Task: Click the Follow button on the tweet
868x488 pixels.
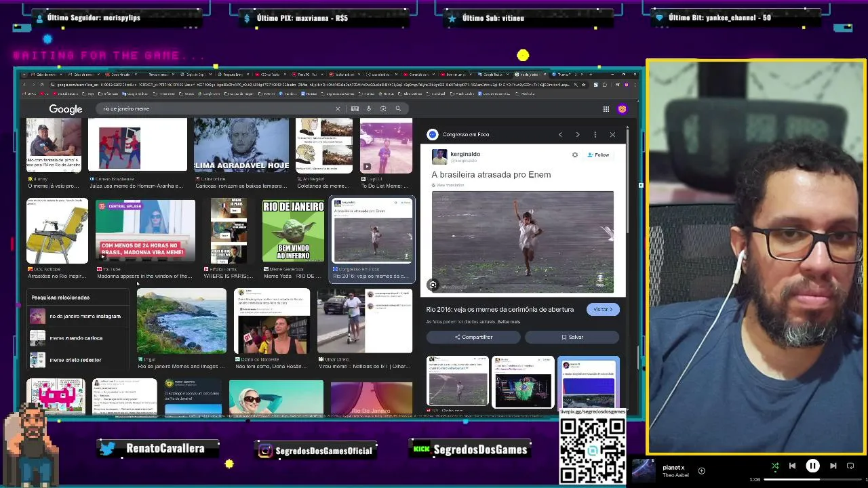Action: [598, 155]
